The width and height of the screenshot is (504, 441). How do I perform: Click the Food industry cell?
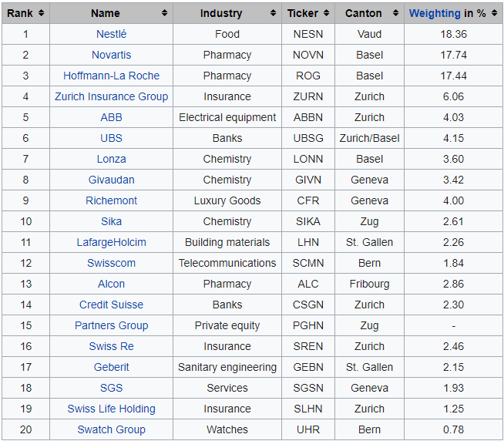(x=227, y=34)
